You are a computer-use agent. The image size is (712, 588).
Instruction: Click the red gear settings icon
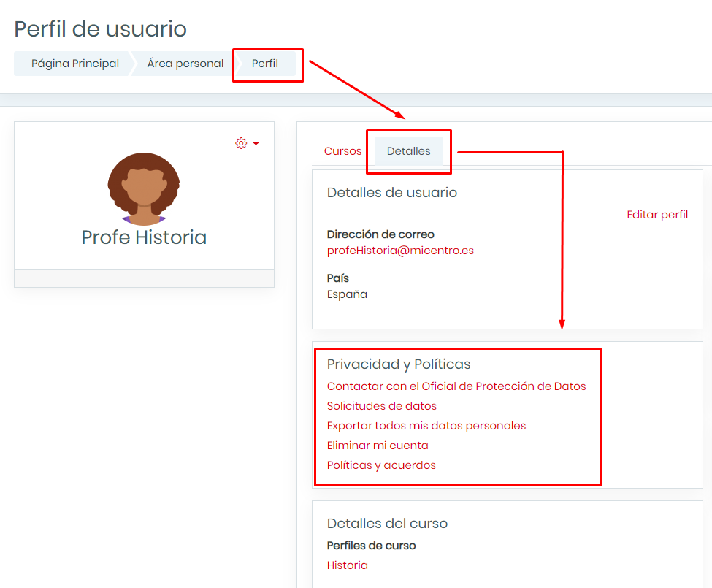point(241,143)
